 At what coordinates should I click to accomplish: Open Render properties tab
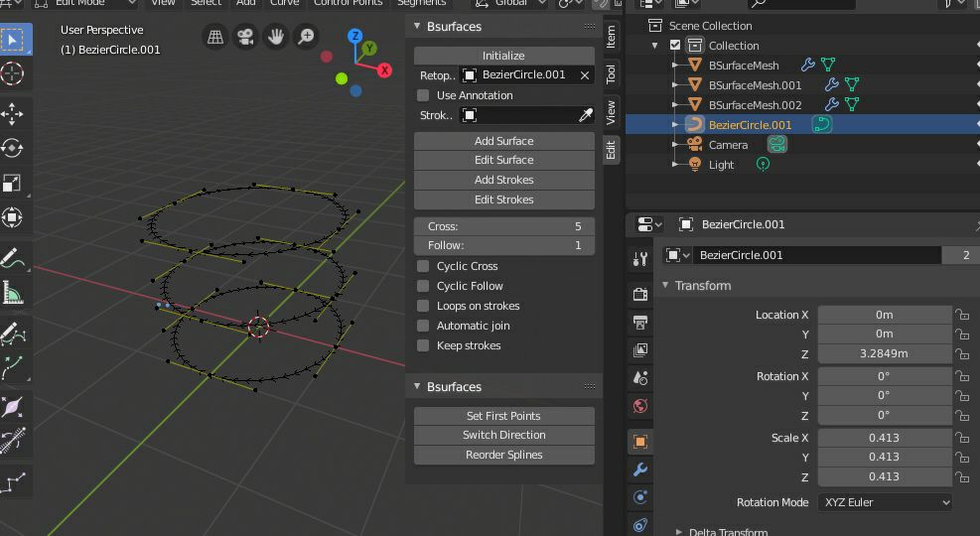point(640,294)
